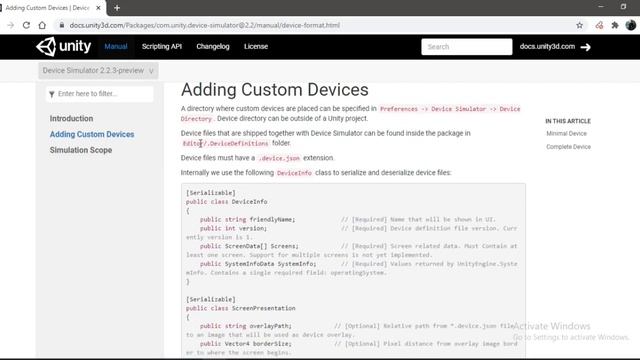Open a new browser tab

[117, 8]
